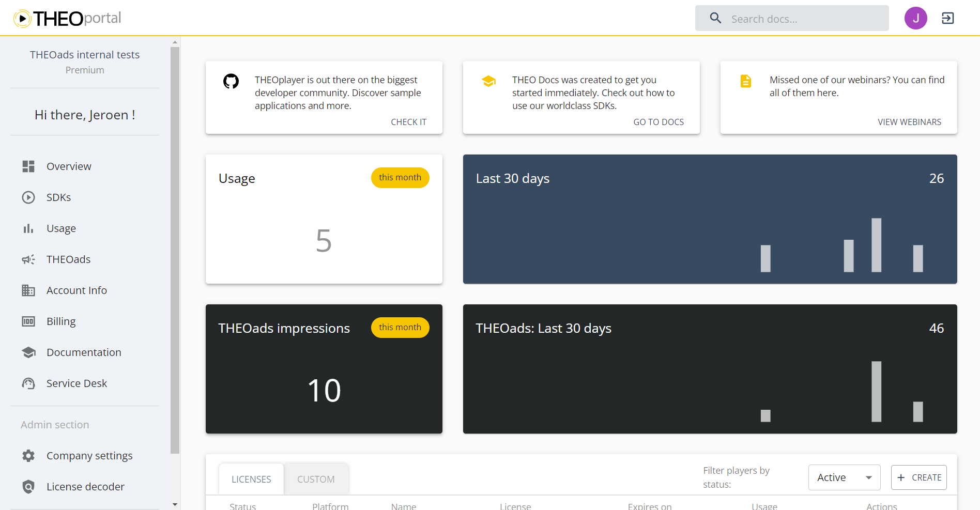
Task: Click the J profile avatar
Action: [915, 18]
